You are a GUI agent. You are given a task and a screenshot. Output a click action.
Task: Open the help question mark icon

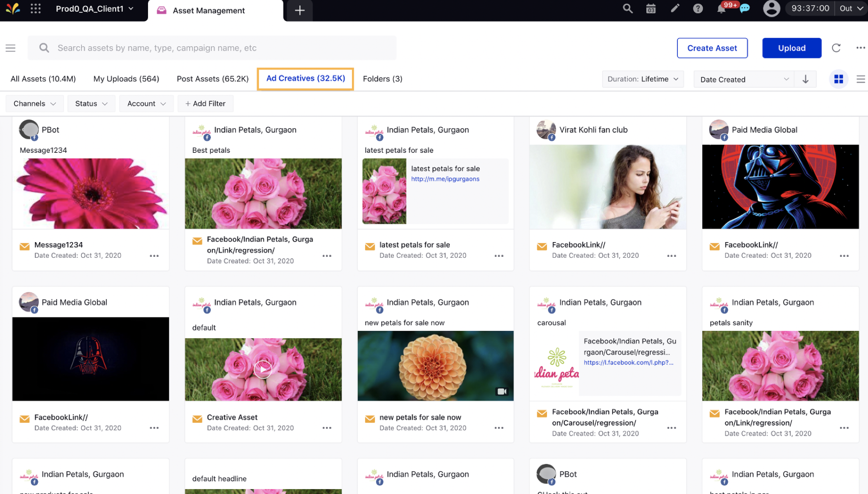pos(698,8)
